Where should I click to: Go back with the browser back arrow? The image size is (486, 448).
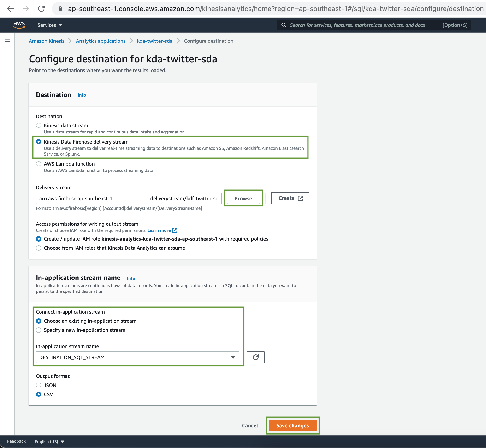[10, 9]
